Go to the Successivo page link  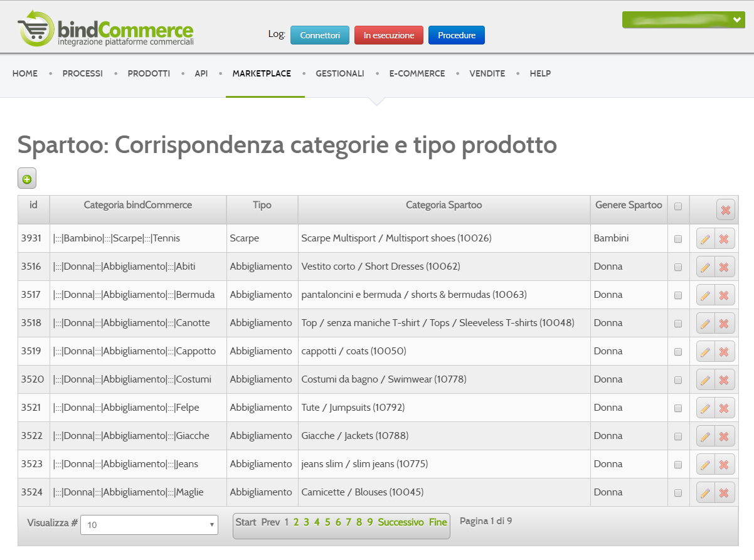[x=401, y=522]
